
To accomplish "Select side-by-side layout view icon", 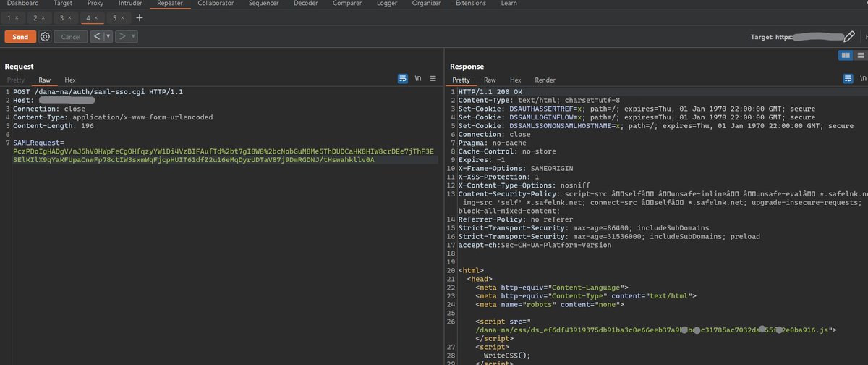I will coord(845,55).
